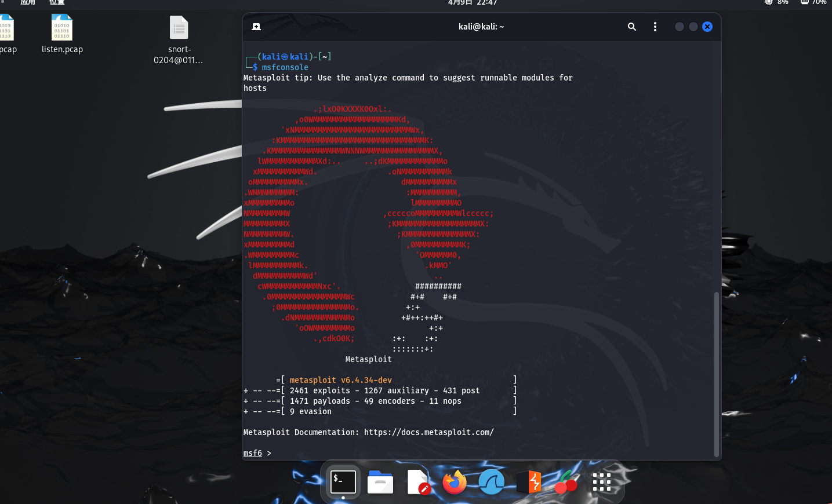Click the 'metasploit v6.4.34-dev' version text
Image resolution: width=832 pixels, height=504 pixels.
click(x=341, y=380)
